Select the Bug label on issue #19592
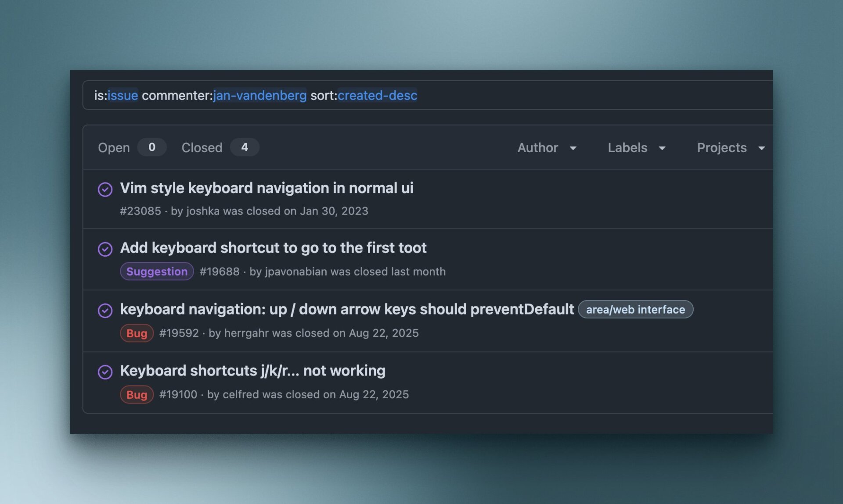 (136, 333)
